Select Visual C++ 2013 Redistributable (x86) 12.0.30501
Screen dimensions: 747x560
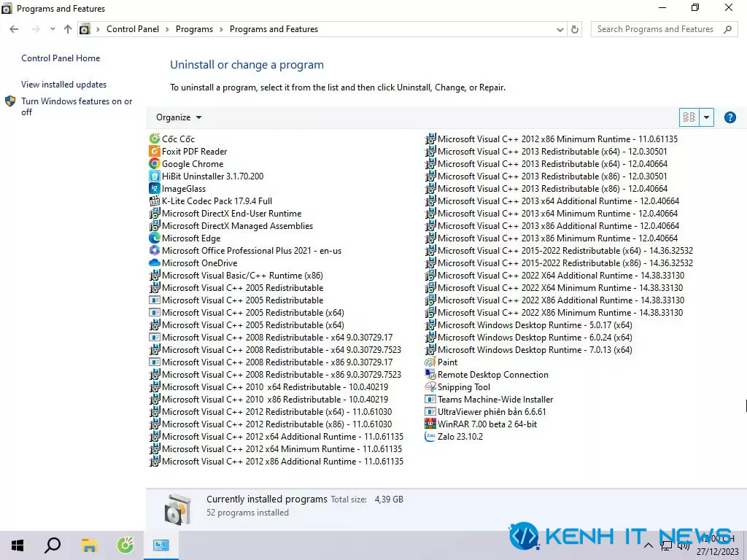coord(546,176)
